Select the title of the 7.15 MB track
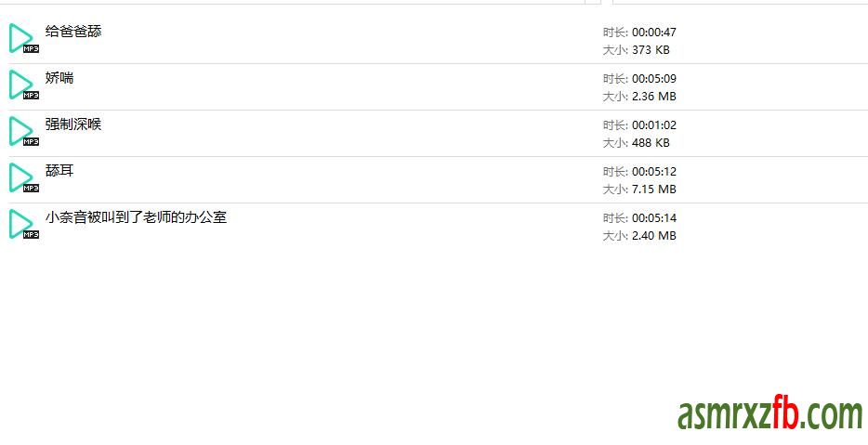 pos(59,171)
